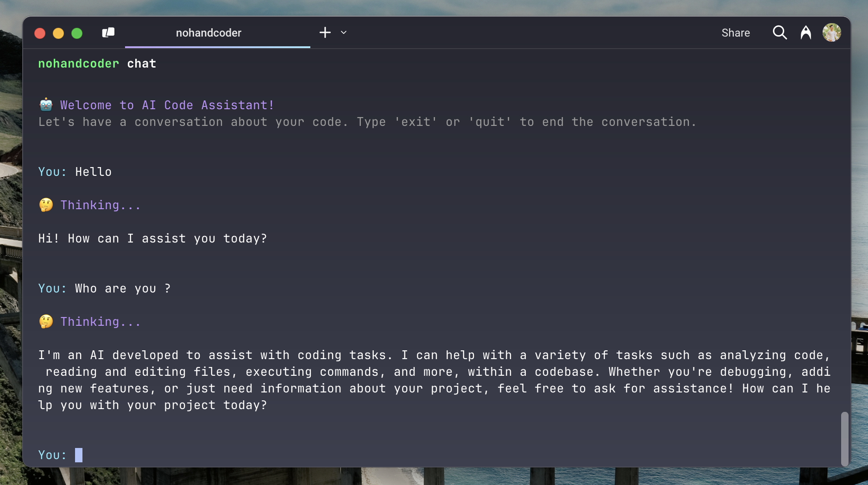Viewport: 868px width, 485px height.
Task: Open the Warp AI icon in title bar
Action: point(805,32)
